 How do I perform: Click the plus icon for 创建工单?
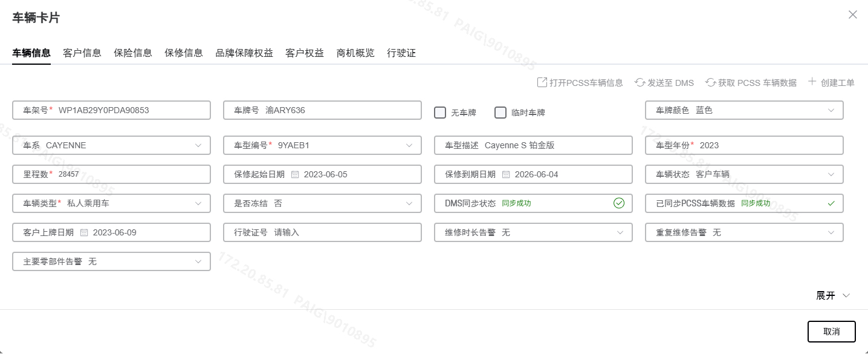point(812,82)
